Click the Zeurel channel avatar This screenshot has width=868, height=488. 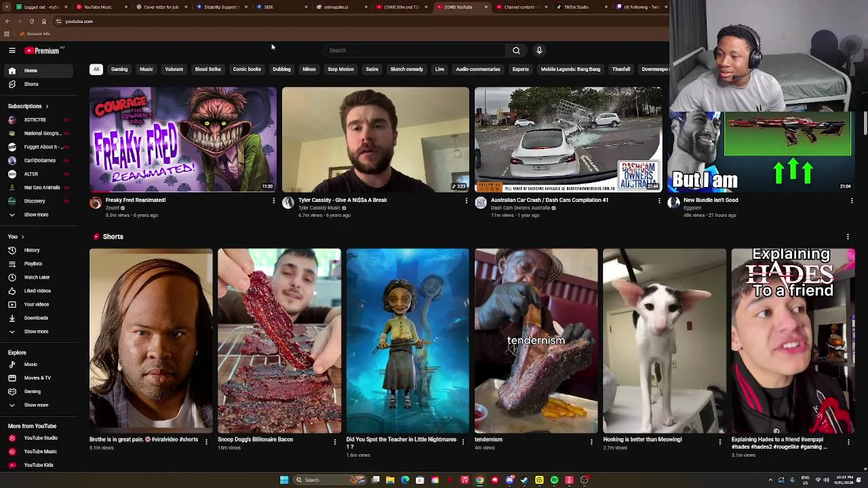[96, 203]
